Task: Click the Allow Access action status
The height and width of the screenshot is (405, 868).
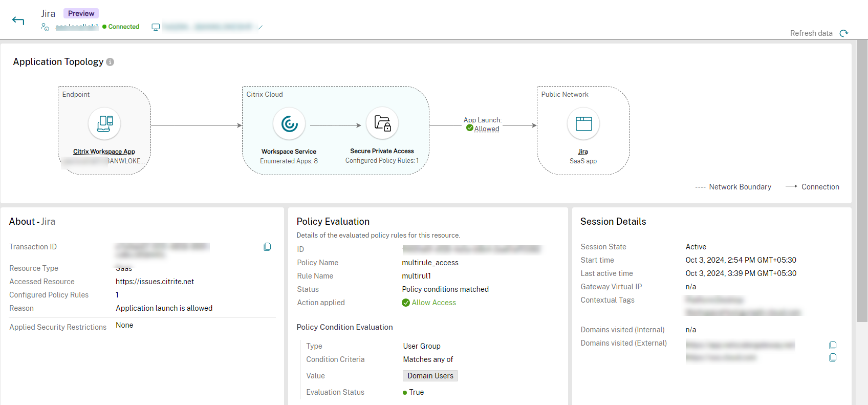Action: pyautogui.click(x=433, y=303)
